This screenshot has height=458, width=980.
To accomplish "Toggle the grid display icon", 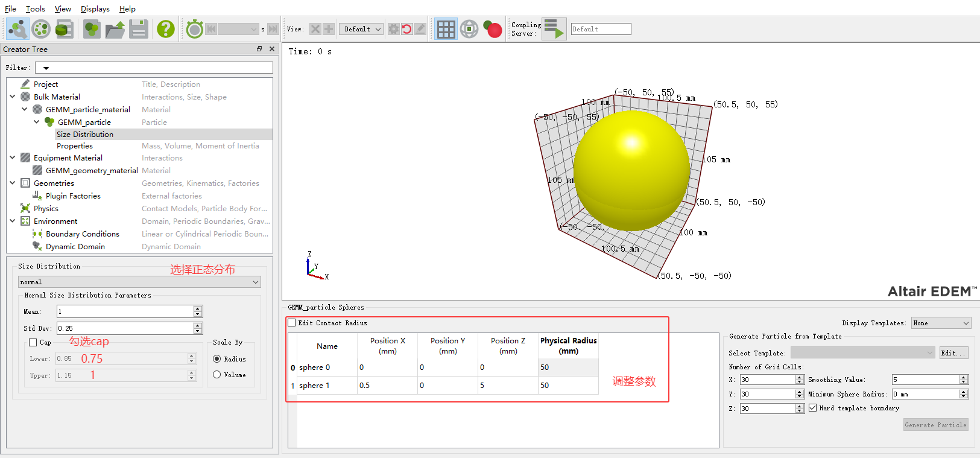I will pyautogui.click(x=446, y=29).
